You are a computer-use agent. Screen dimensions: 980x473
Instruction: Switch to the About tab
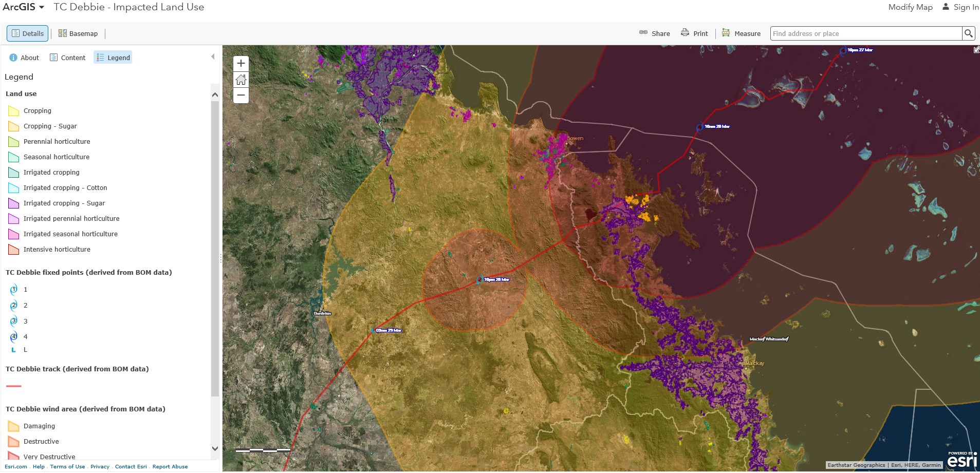[x=24, y=58]
